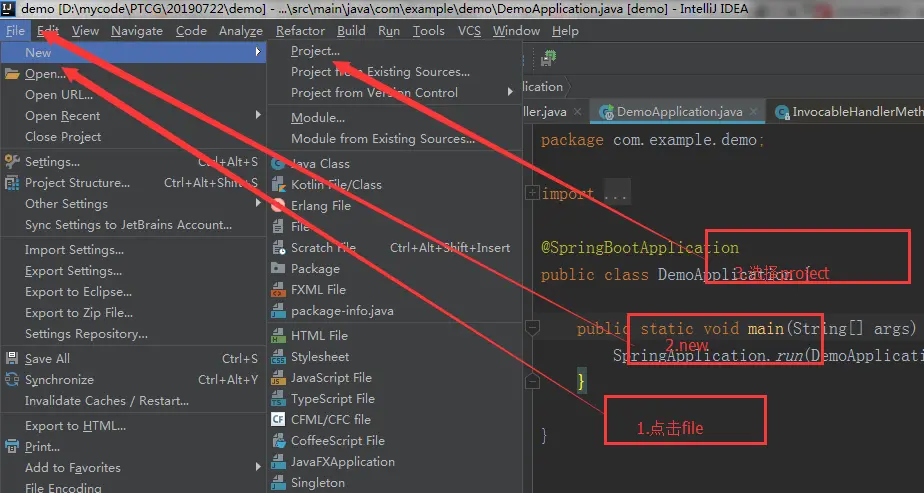
Task: Click the Scratch File icon
Action: (278, 248)
